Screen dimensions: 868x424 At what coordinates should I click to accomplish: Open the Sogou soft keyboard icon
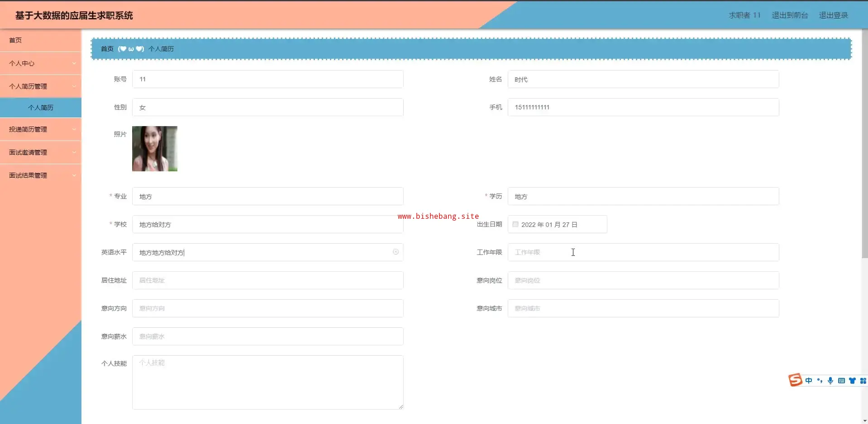coord(841,381)
